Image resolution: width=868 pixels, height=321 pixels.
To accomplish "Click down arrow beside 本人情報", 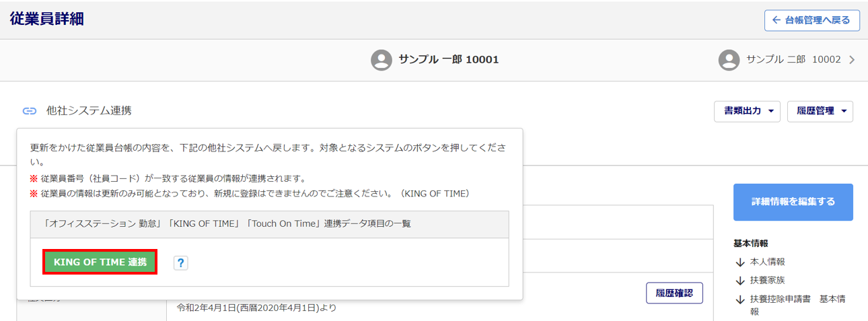I will coord(741,262).
